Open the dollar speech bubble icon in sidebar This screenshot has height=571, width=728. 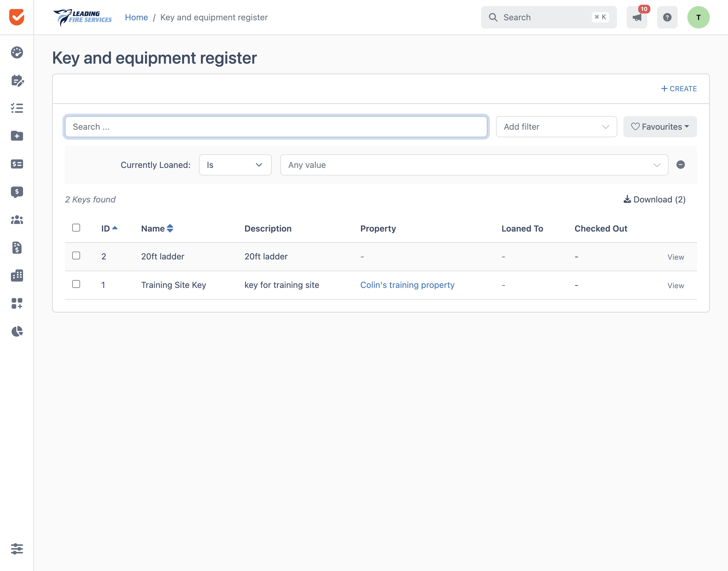17,192
